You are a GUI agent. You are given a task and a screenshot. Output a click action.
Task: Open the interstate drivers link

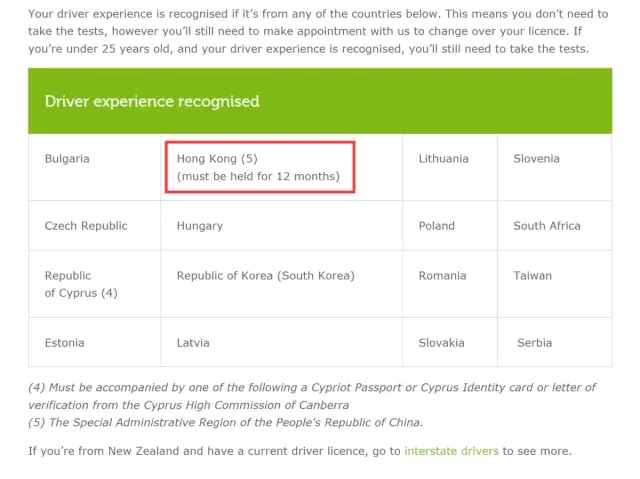click(451, 451)
